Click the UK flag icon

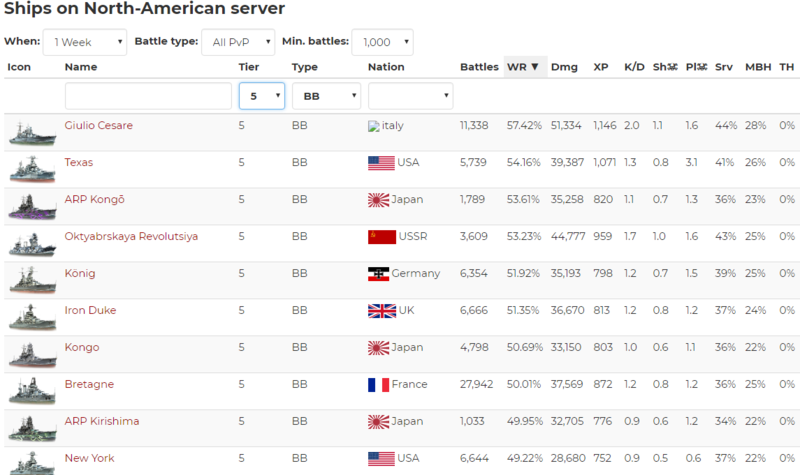(x=381, y=311)
